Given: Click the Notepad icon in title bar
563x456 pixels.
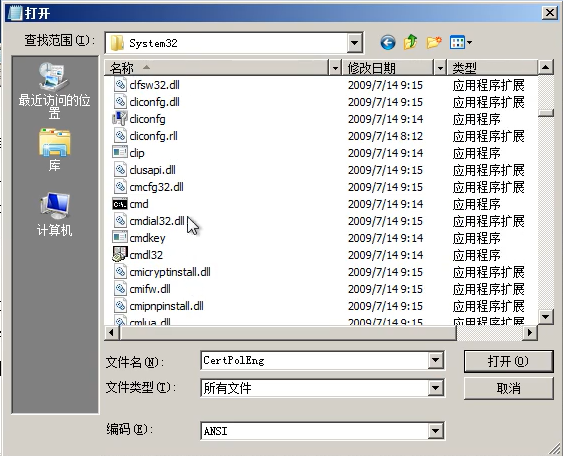Looking at the screenshot, I should (15, 13).
